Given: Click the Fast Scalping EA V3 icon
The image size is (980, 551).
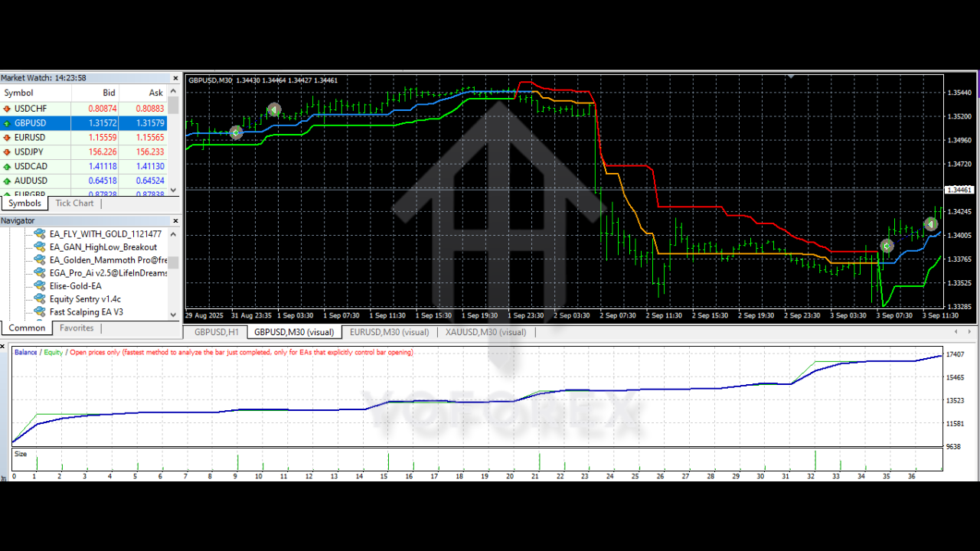Looking at the screenshot, I should [39, 312].
